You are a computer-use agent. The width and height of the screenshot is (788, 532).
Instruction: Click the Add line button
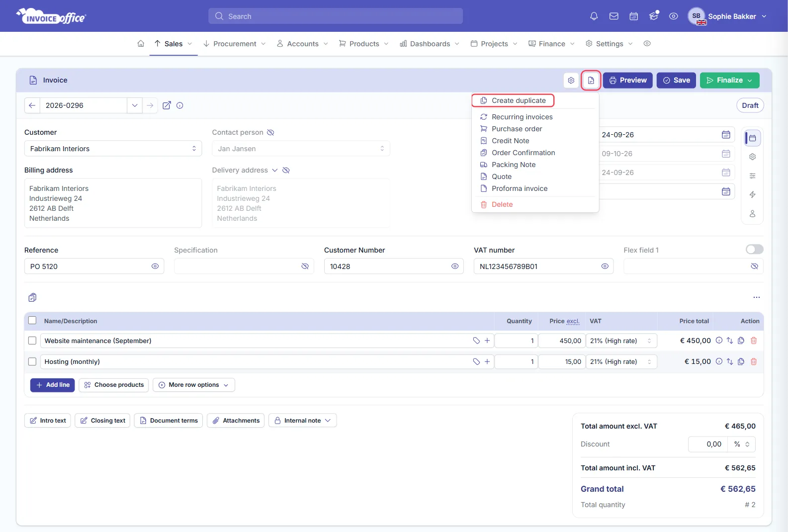[x=53, y=385]
